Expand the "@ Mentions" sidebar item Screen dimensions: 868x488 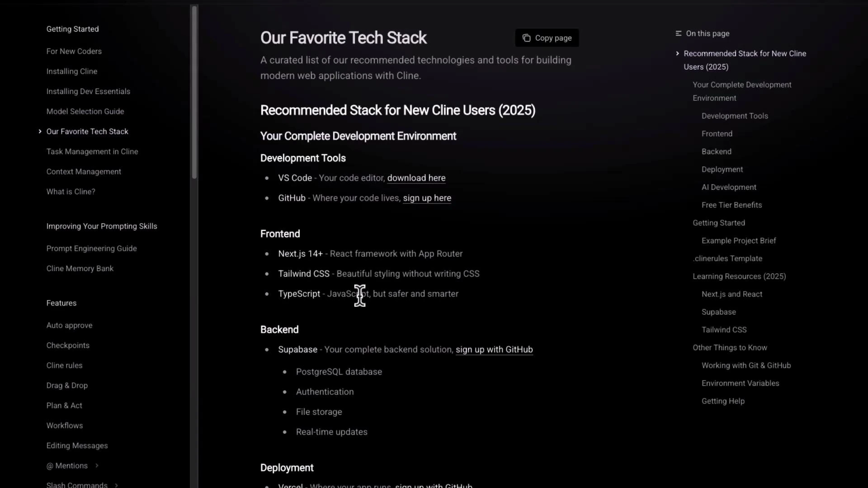97,465
